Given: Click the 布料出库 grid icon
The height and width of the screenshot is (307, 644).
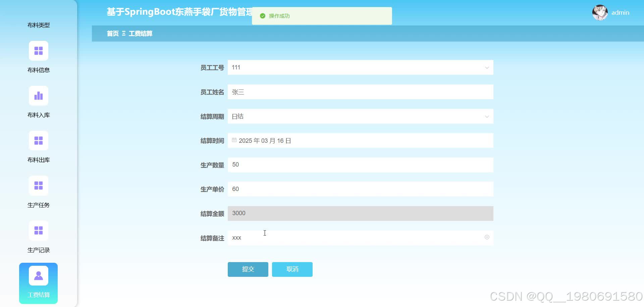Looking at the screenshot, I should pyautogui.click(x=38, y=140).
